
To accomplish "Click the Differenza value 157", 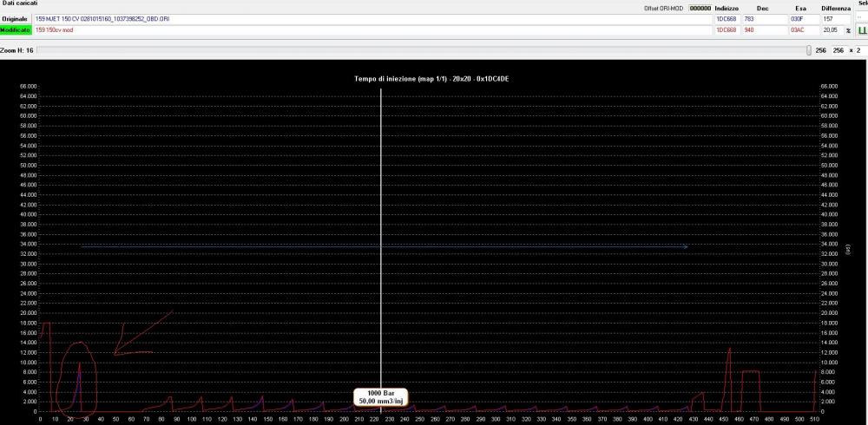I will (x=832, y=18).
